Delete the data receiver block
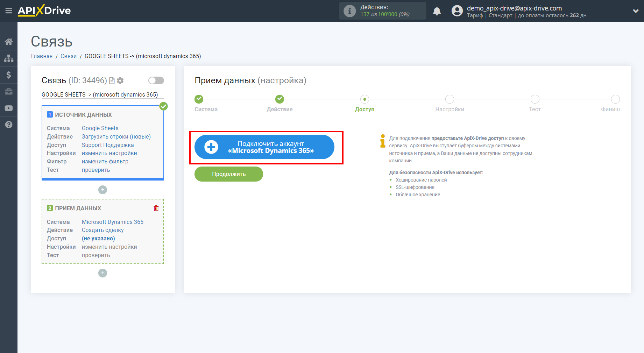 pyautogui.click(x=156, y=208)
